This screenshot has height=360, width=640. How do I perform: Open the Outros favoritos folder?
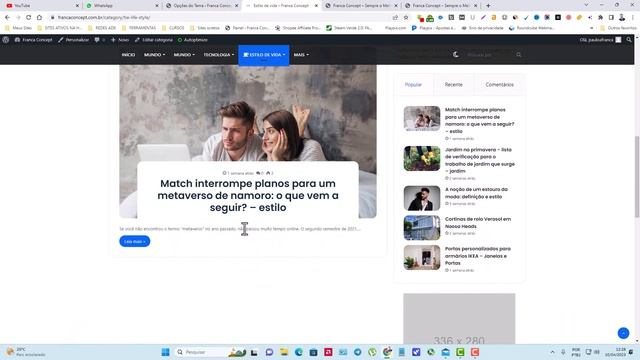pos(618,28)
